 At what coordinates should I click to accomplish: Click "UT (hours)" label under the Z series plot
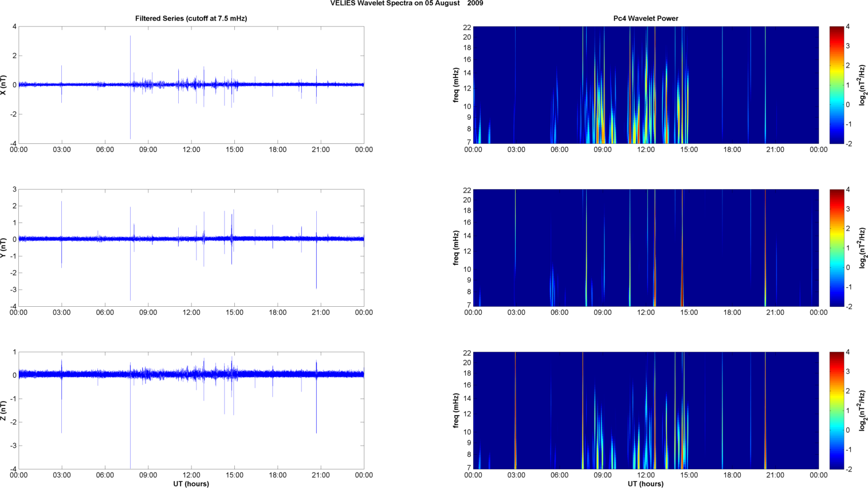(191, 484)
